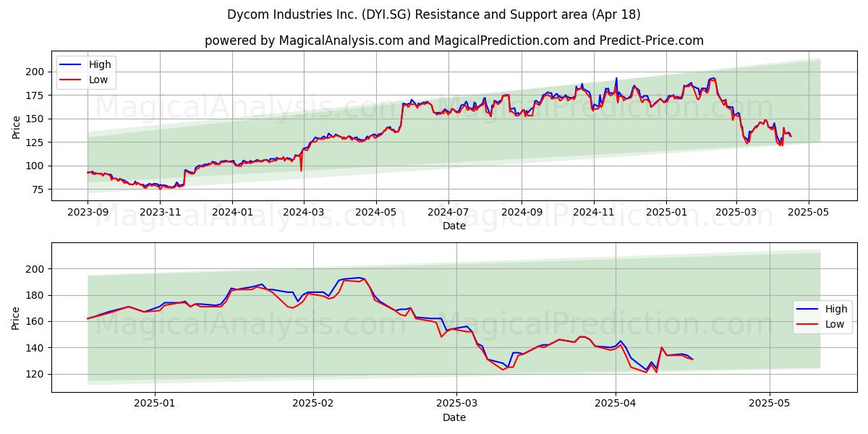Click the '75' price tick label
Screen dimensions: 868x434
click(38, 190)
